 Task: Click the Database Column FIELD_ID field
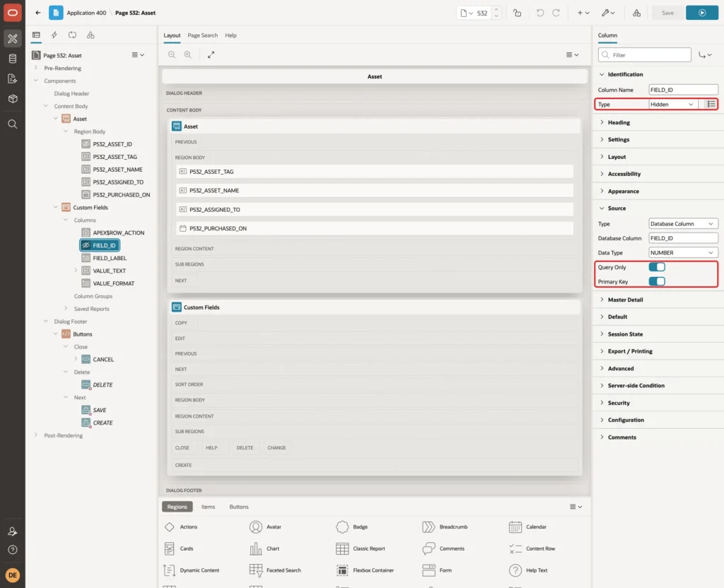[x=684, y=238]
